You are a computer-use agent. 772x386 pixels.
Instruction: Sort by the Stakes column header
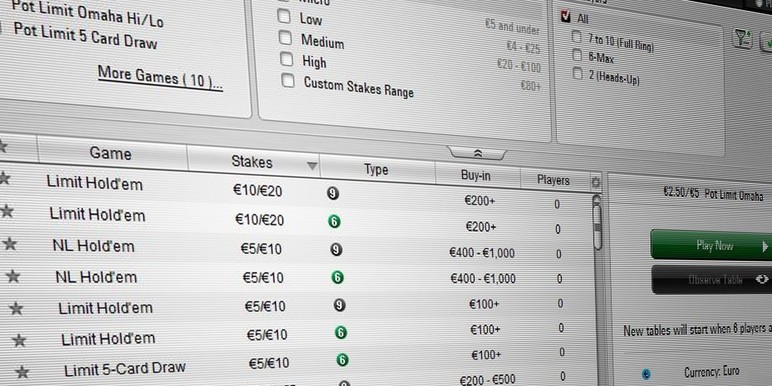click(x=253, y=162)
